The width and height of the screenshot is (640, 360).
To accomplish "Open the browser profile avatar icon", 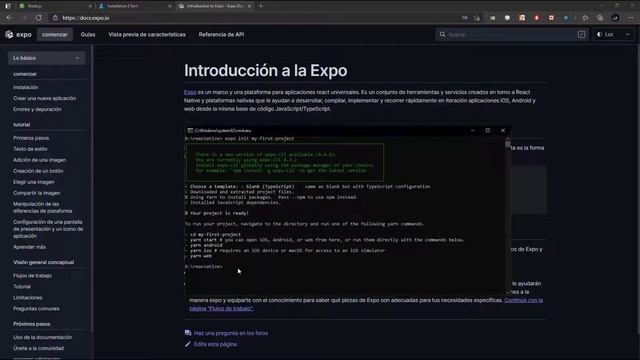I will (615, 18).
